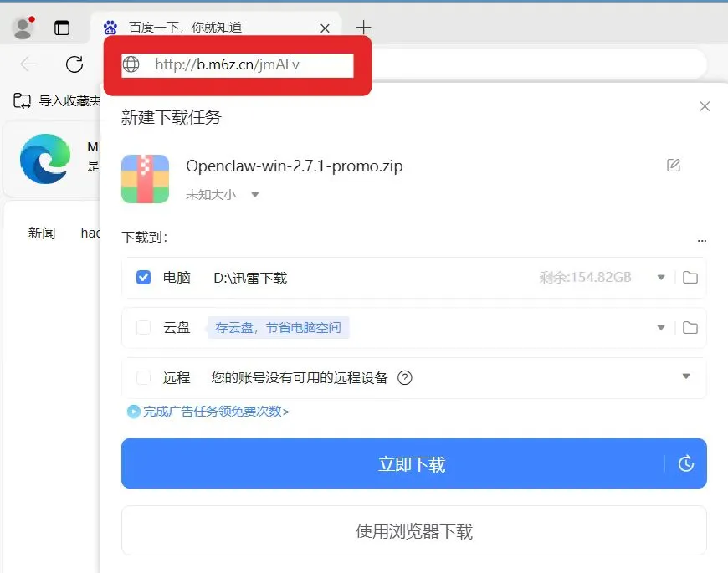Open the 完成广告任务领免费次数 link
The width and height of the screenshot is (728, 573).
click(208, 412)
